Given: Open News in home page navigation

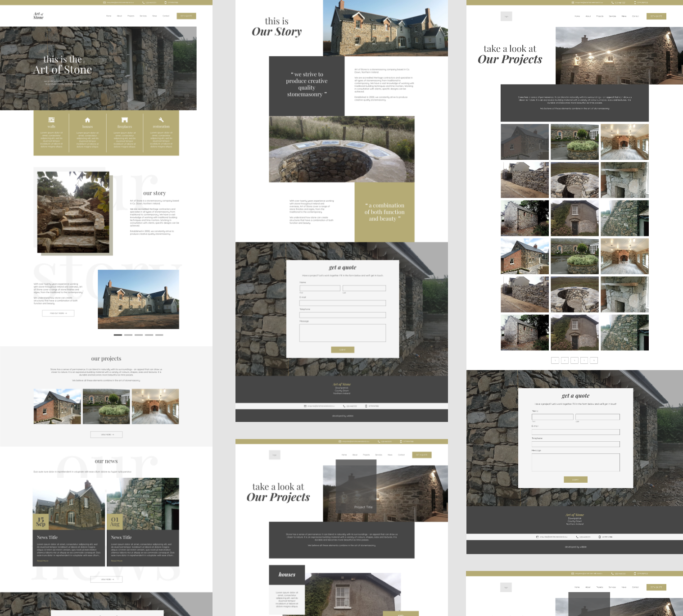Looking at the screenshot, I should pyautogui.click(x=154, y=16).
